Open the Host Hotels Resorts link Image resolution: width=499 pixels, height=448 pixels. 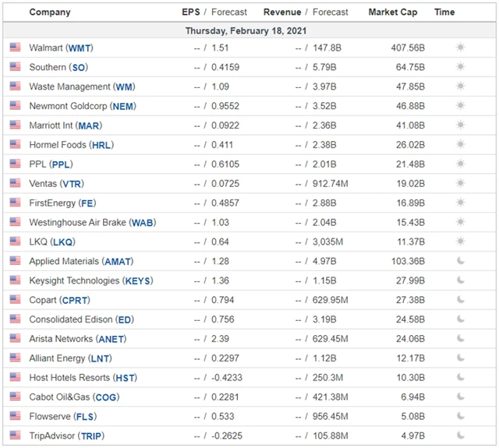click(x=69, y=377)
